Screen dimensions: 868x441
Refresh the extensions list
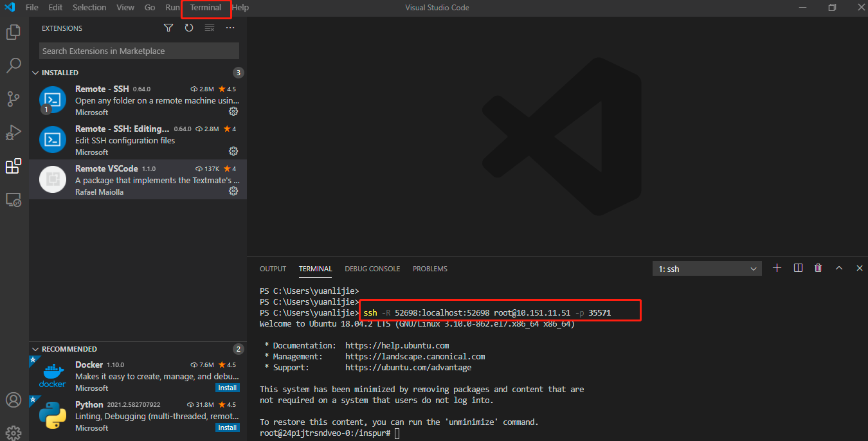tap(189, 28)
